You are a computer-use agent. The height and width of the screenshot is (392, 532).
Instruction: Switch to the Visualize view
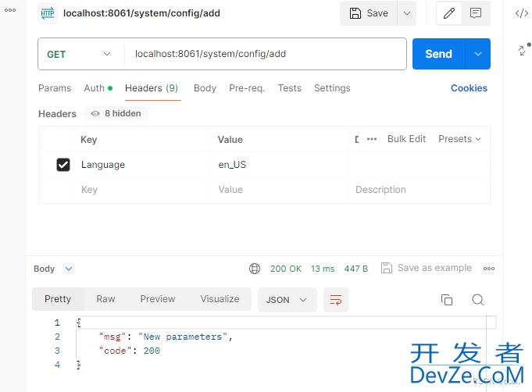(x=220, y=299)
